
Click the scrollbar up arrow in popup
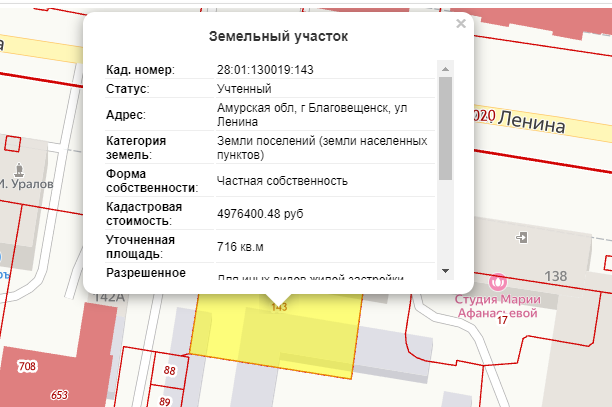pos(445,68)
